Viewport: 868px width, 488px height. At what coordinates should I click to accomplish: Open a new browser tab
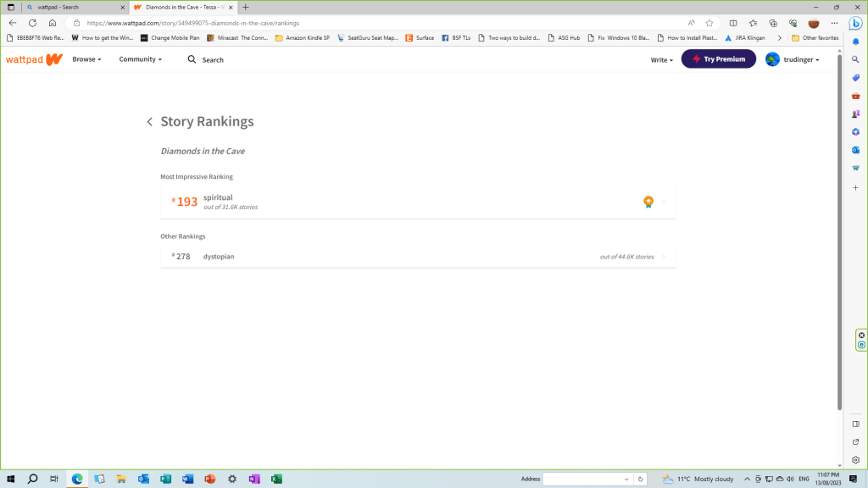pos(246,7)
